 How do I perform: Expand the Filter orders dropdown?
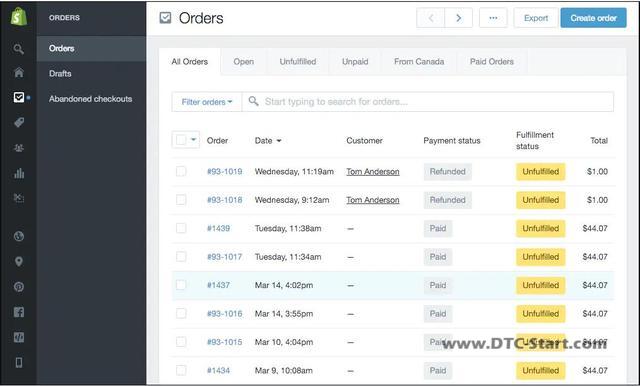click(x=207, y=102)
